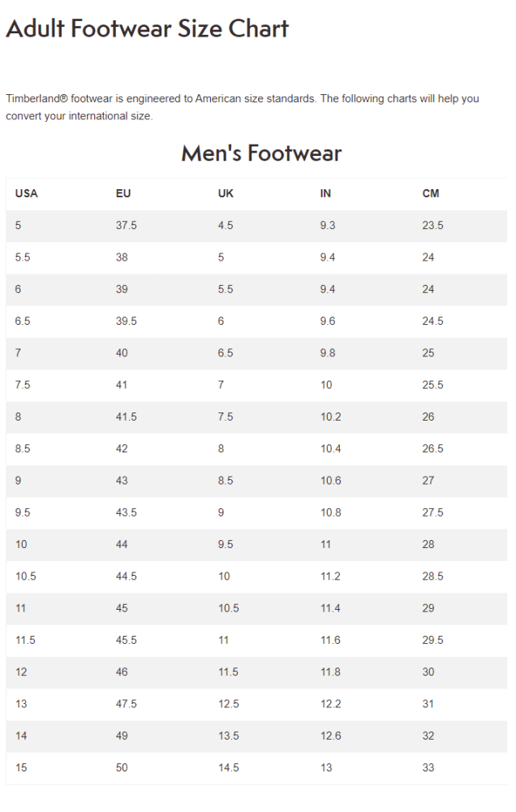Click EU size 44.5 cell
Viewport: 516px width, 812px height.
click(126, 577)
